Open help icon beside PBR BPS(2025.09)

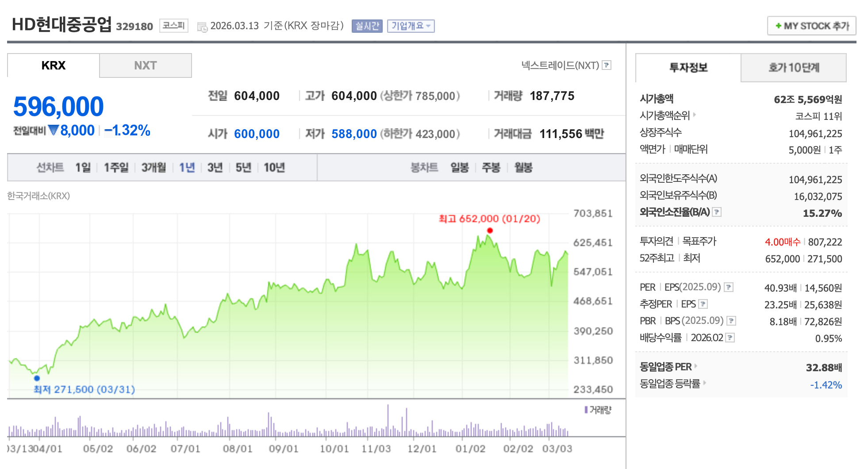pyautogui.click(x=731, y=321)
